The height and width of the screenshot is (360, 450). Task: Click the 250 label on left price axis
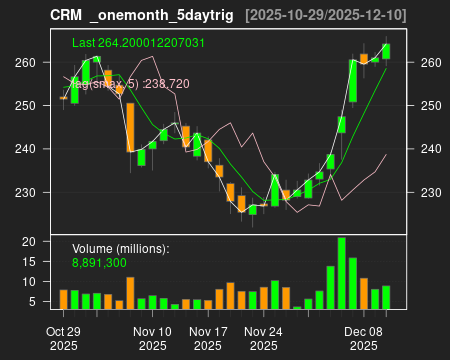coord(25,106)
